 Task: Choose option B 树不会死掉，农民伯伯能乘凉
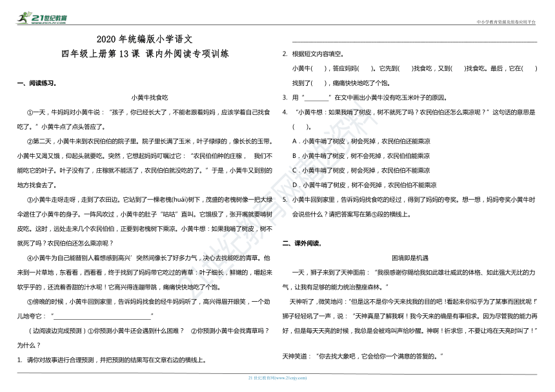pos(361,156)
